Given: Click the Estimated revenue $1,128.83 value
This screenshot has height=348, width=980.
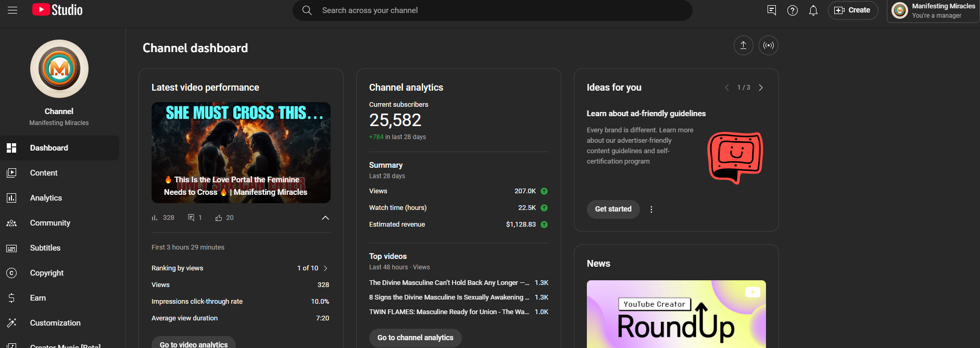Looking at the screenshot, I should click(x=521, y=225).
